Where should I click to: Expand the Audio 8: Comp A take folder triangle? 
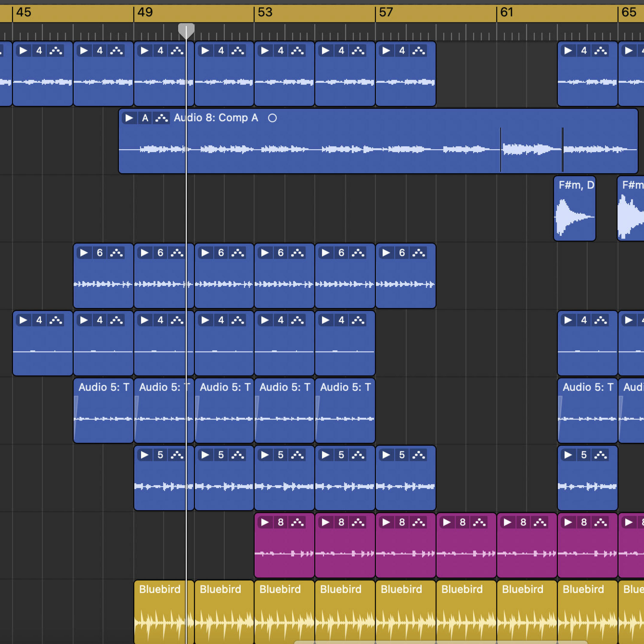pos(129,118)
